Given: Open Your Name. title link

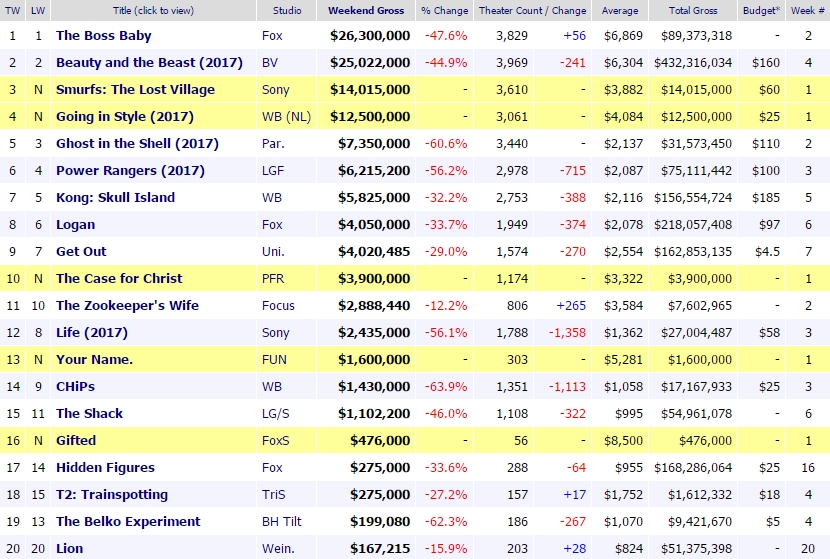Looking at the screenshot, I should 94,359.
